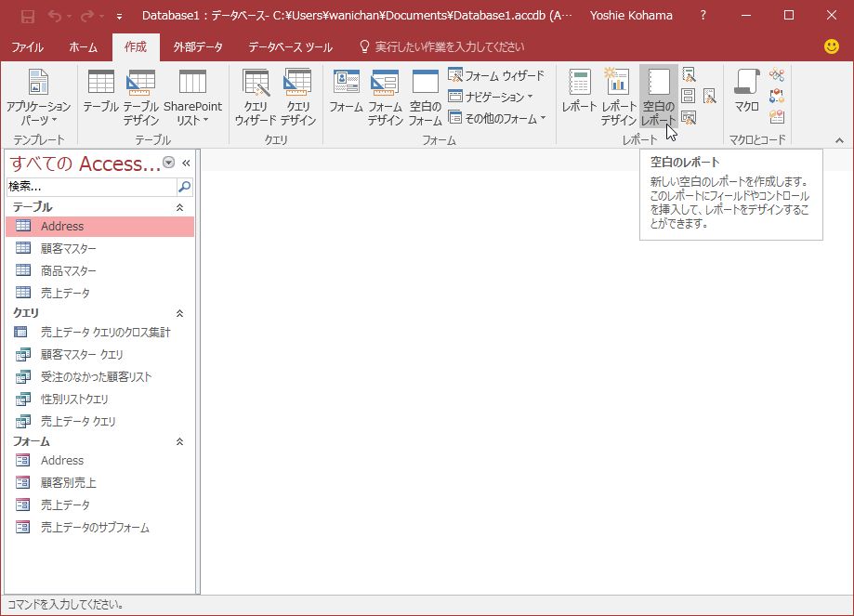The image size is (854, 616).
Task: Select the 売上データ クエリ query
Action: [x=99, y=422]
